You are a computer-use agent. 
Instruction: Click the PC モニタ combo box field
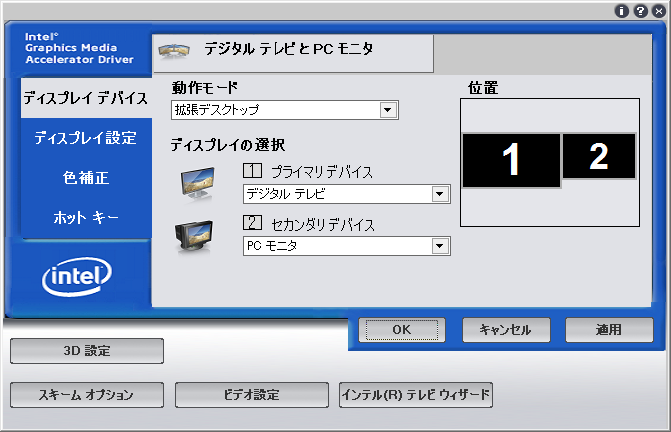click(x=347, y=246)
